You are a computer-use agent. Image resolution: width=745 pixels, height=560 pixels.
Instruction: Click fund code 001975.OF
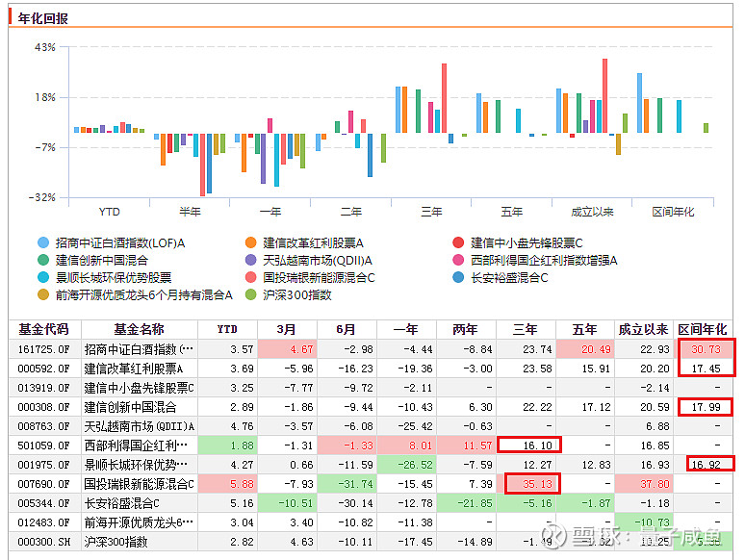click(x=43, y=465)
